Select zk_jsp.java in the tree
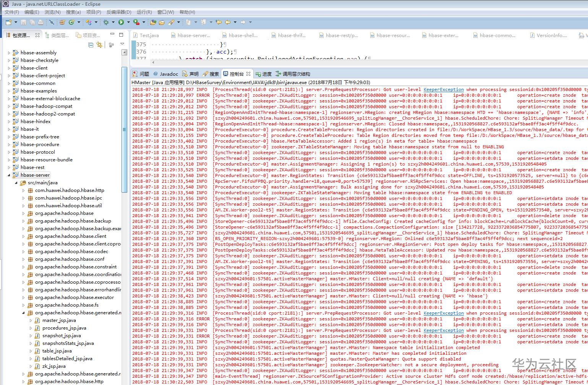Image resolution: width=588 pixels, height=385 pixels. point(54,366)
